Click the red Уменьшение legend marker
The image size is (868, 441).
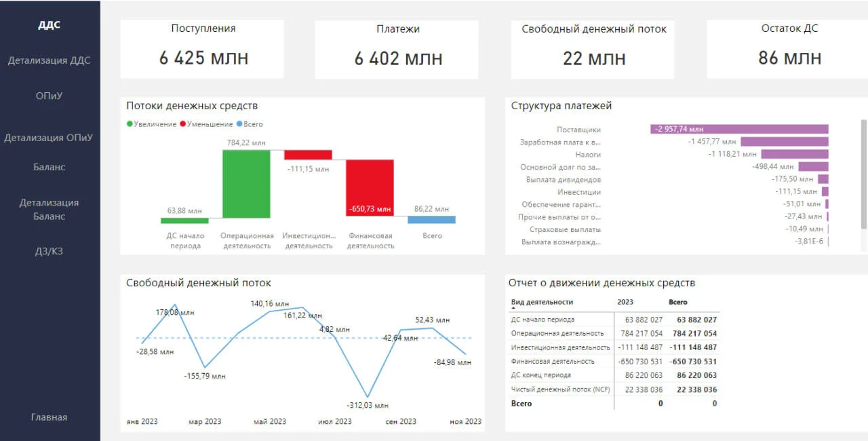183,124
